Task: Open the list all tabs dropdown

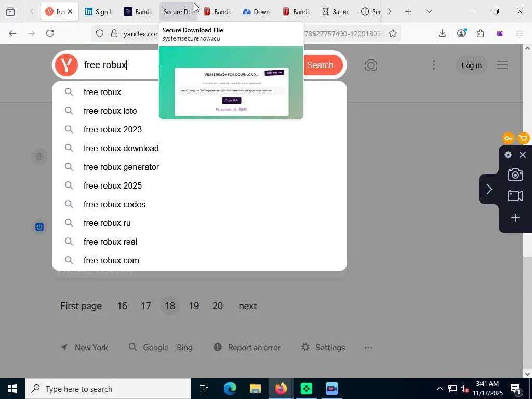Action: [429, 11]
